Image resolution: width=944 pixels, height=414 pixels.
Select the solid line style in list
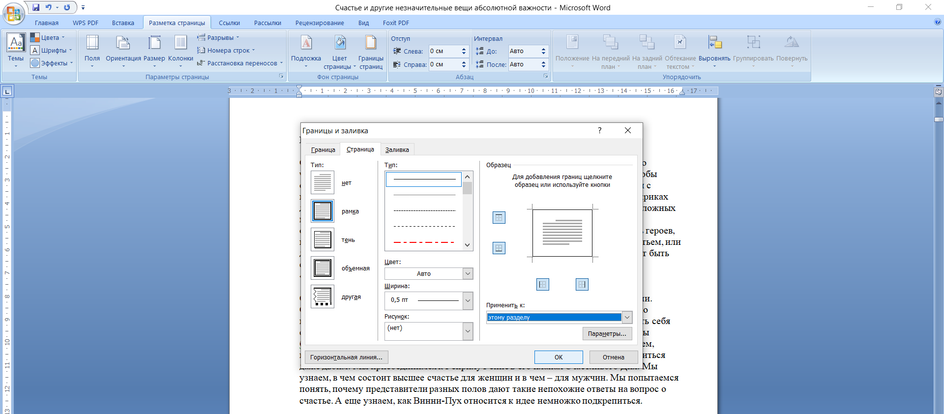(424, 179)
